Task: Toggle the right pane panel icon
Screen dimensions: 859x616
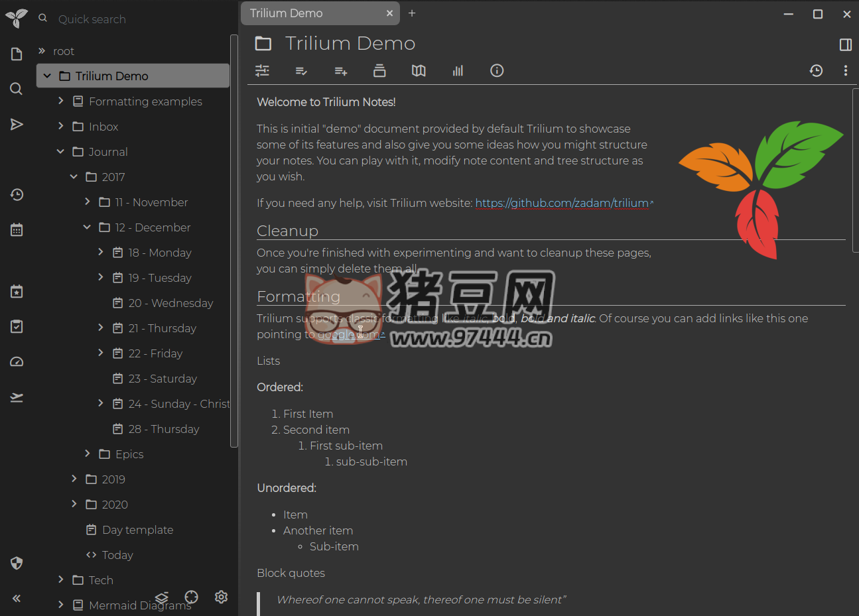Action: (x=846, y=44)
